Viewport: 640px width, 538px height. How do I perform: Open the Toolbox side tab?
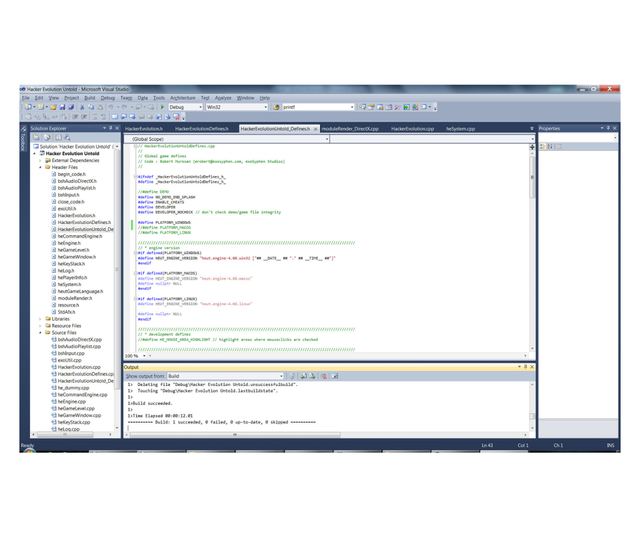(x=23, y=141)
